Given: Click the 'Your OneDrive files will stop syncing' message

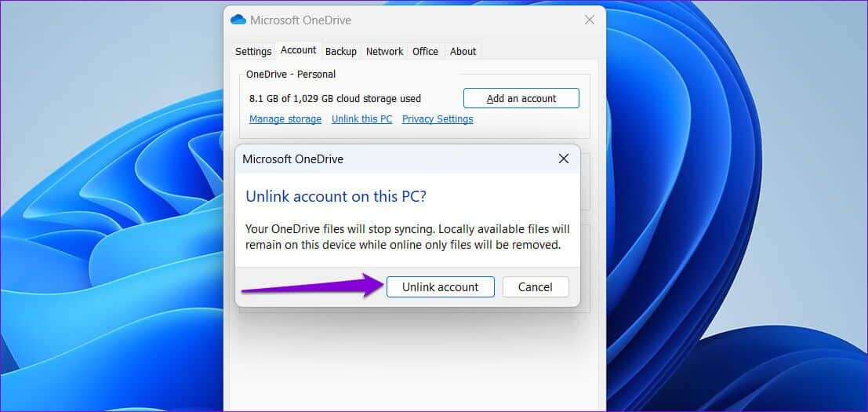Looking at the screenshot, I should [x=408, y=236].
